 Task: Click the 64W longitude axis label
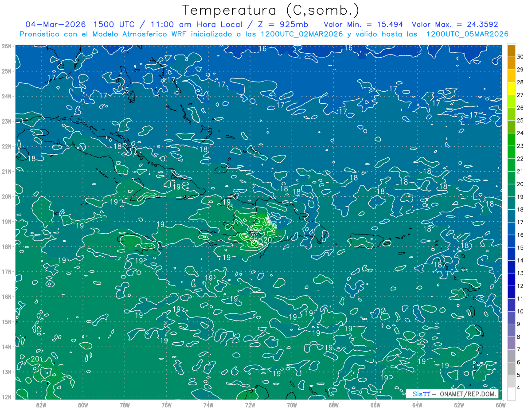coord(417,405)
